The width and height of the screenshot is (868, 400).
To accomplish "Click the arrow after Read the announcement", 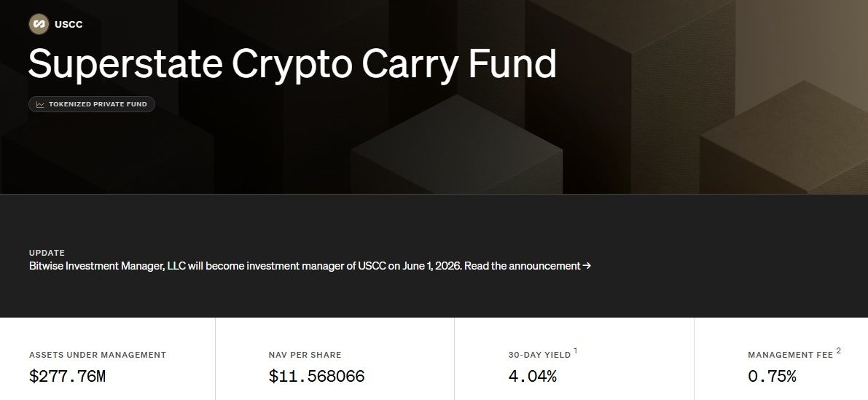I will click(587, 266).
